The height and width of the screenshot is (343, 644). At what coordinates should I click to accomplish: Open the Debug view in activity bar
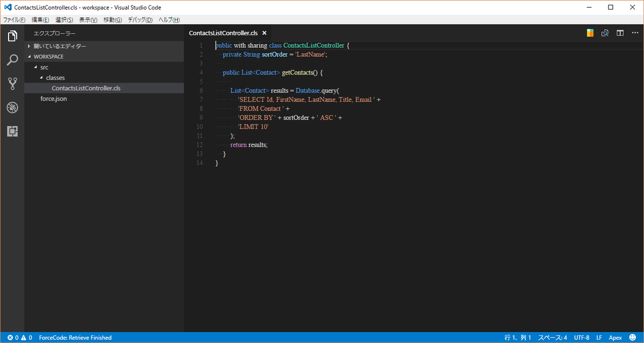(12, 107)
